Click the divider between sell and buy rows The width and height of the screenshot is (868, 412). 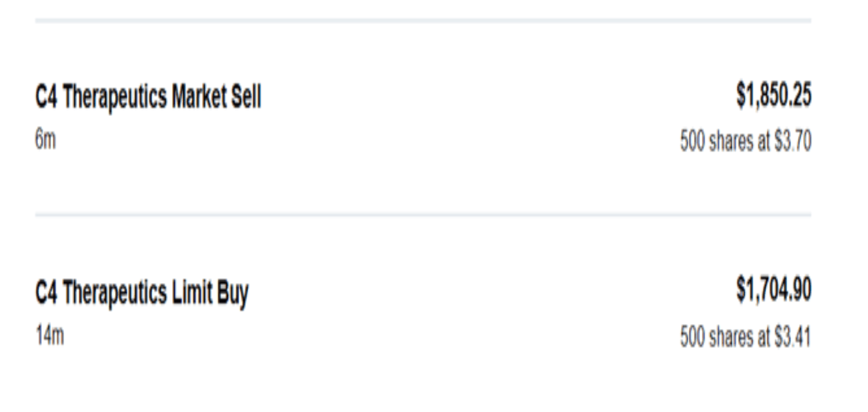423,215
